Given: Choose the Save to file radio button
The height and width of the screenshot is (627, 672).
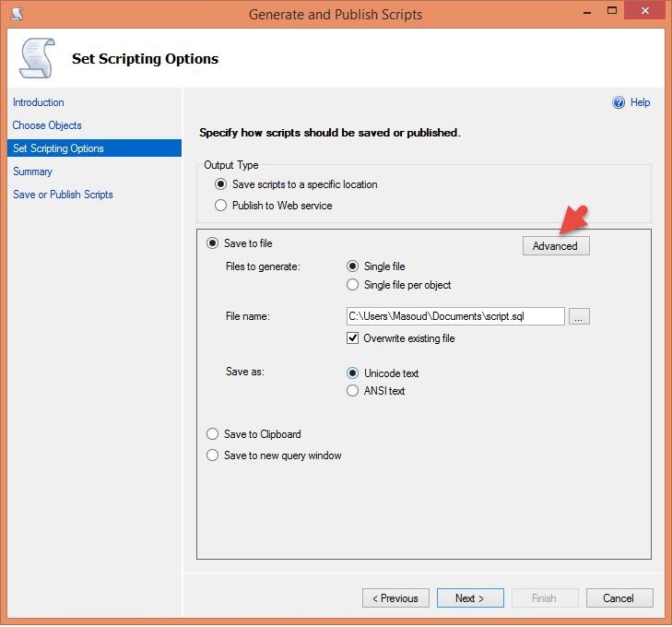Looking at the screenshot, I should [213, 243].
